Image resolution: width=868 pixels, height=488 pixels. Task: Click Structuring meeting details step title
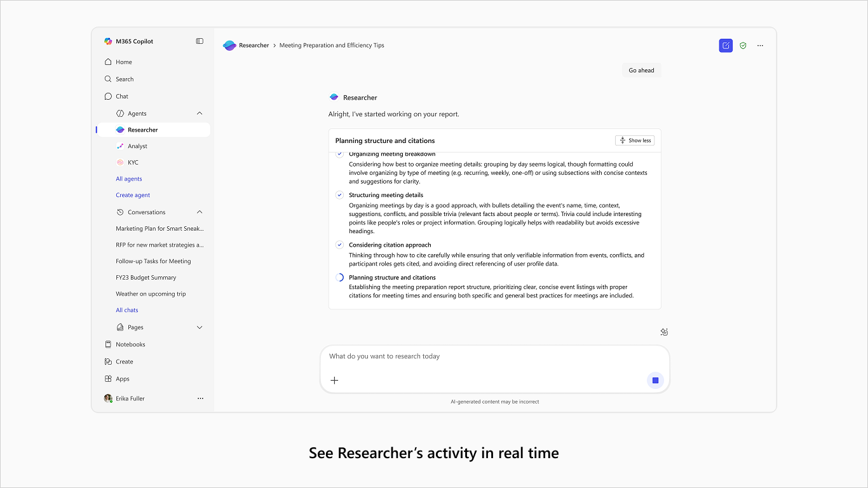tap(386, 195)
